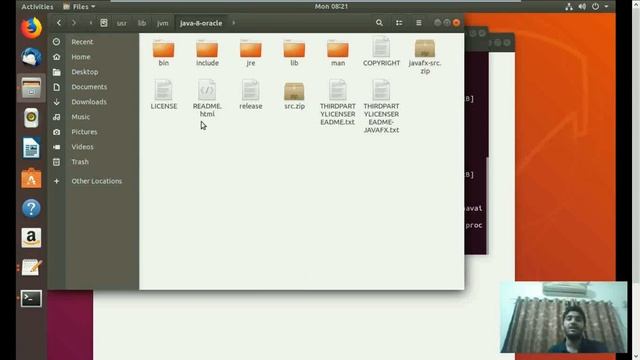
Task: Select the 'jre' folder
Action: point(251,52)
